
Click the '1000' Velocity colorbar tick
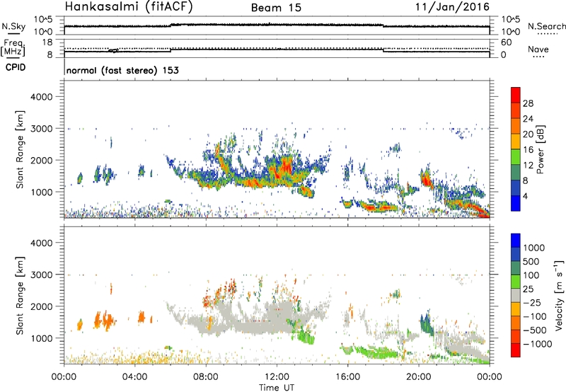[534, 248]
